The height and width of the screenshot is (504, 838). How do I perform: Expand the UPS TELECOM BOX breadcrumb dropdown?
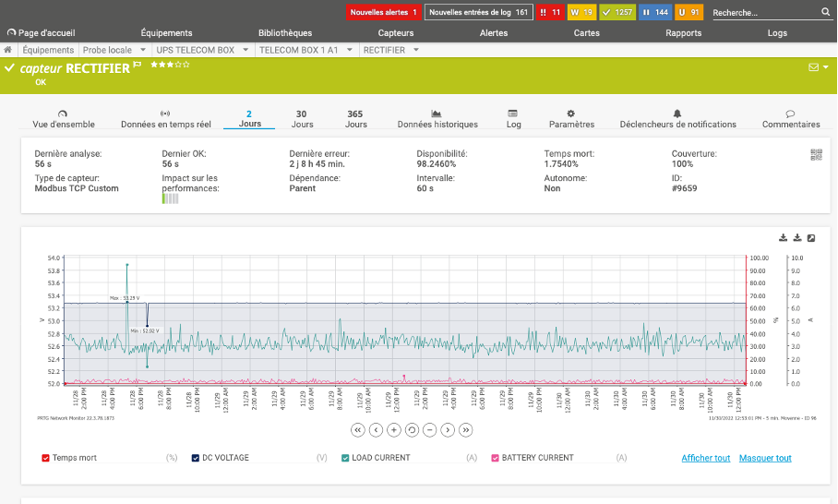(x=246, y=50)
